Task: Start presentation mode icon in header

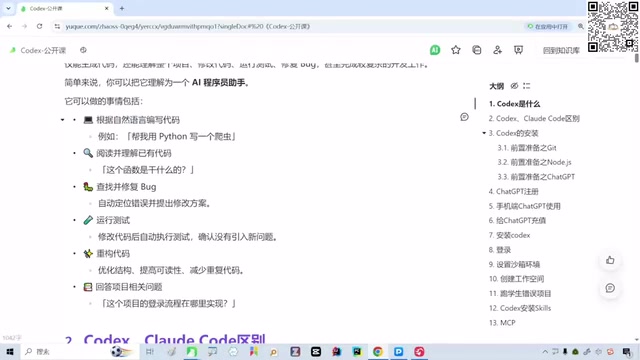Action: [518, 50]
